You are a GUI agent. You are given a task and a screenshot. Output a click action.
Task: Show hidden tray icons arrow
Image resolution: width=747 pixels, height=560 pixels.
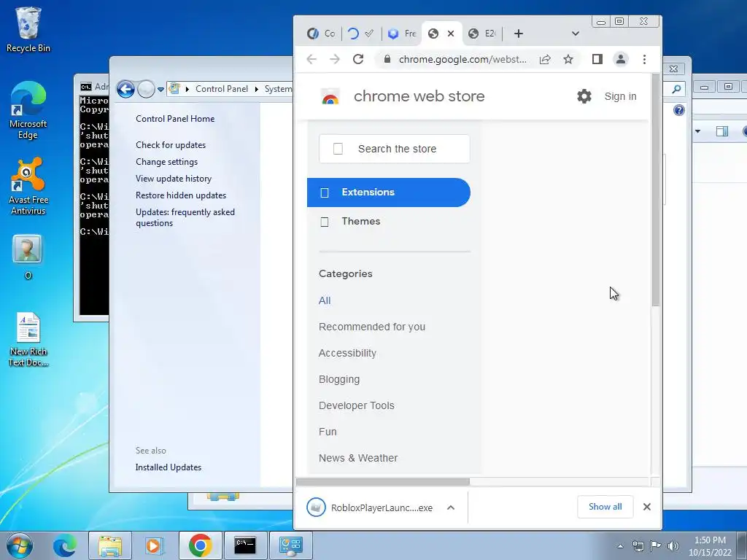[x=620, y=546]
